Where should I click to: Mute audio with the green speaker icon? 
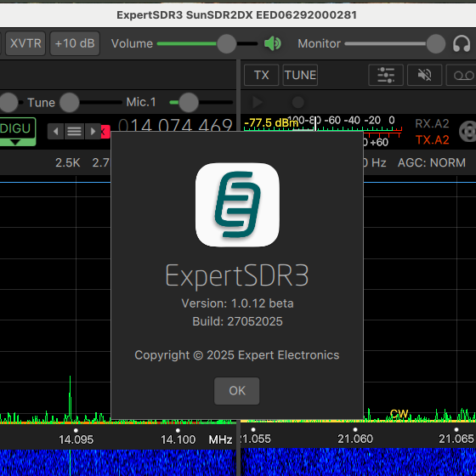272,43
